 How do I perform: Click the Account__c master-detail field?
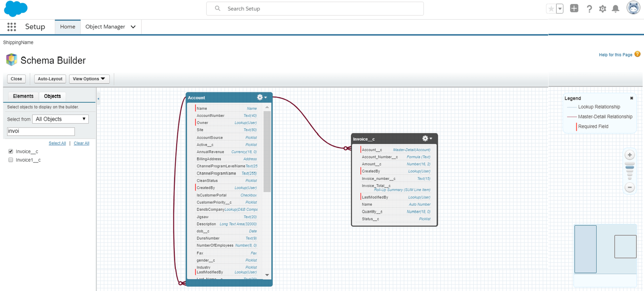(396, 150)
